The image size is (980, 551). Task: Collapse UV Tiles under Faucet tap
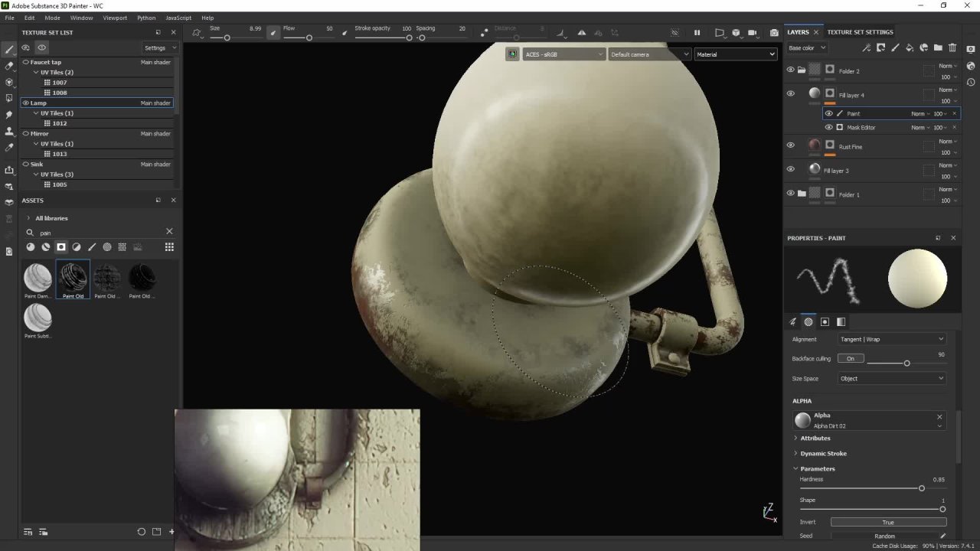(35, 72)
